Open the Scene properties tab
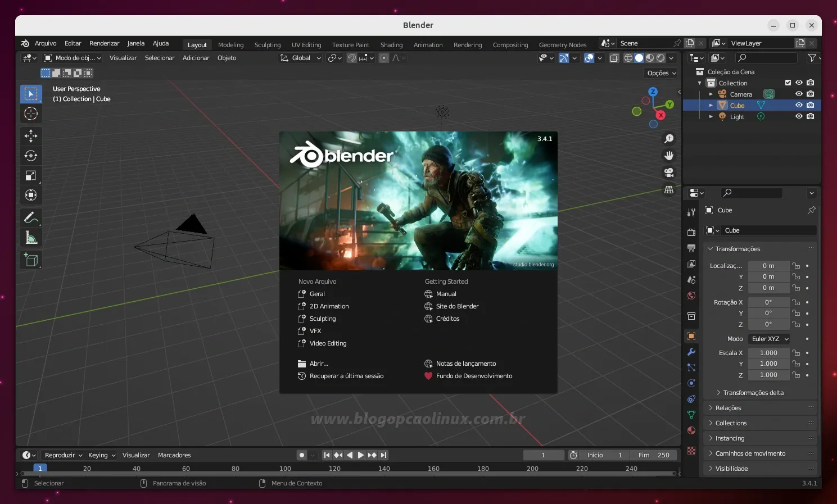Screen dimensions: 837x504 point(691,279)
